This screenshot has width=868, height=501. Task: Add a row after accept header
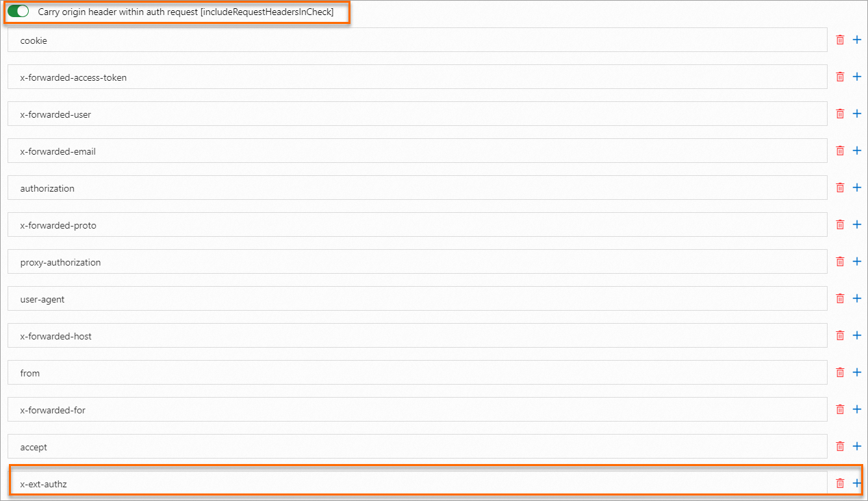[856, 446]
